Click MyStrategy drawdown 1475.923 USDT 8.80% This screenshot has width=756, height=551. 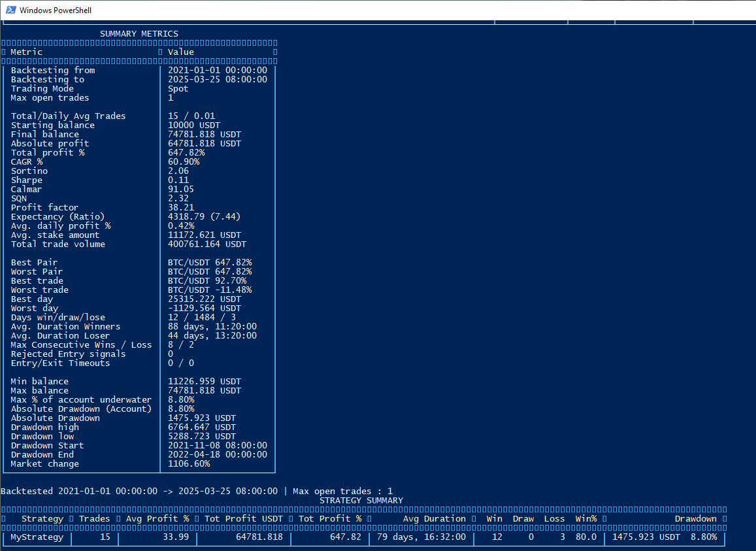tap(665, 537)
